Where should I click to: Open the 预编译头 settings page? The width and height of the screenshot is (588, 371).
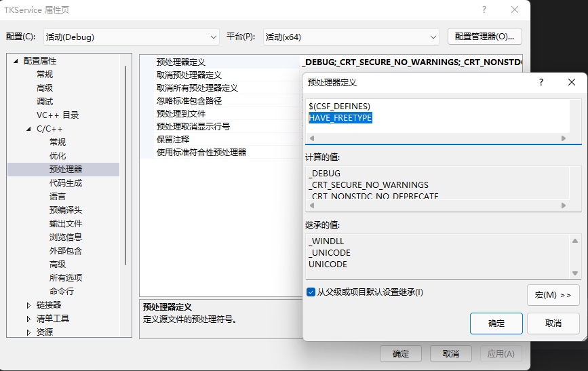tap(66, 210)
